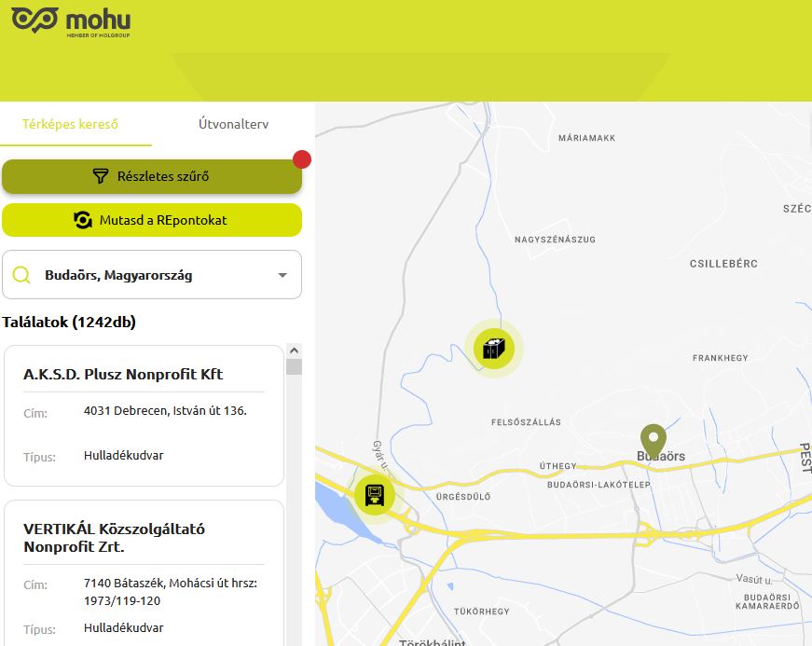The width and height of the screenshot is (812, 646).
Task: Click the box marker on the map
Action: [493, 349]
